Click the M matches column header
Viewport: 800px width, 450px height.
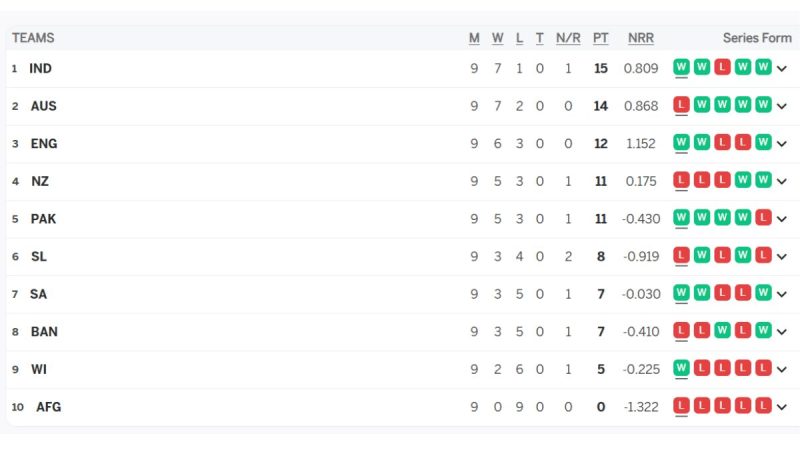pyautogui.click(x=474, y=38)
